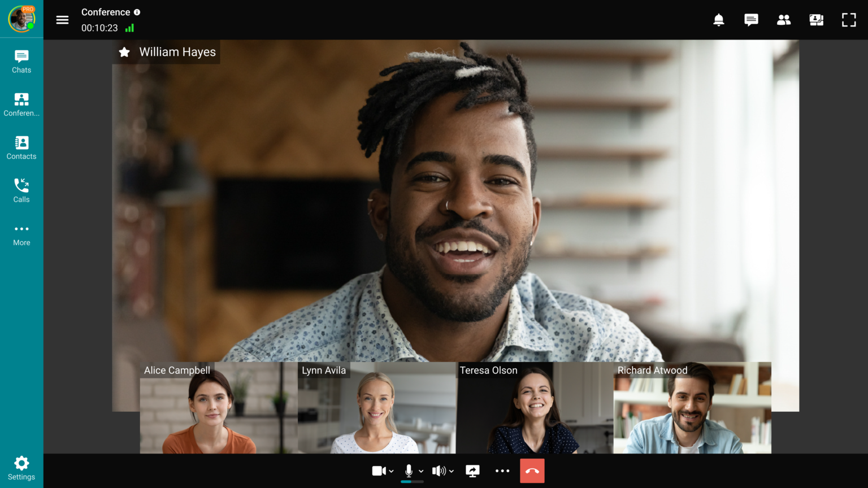
Task: Expand the camera options arrow
Action: (x=392, y=472)
